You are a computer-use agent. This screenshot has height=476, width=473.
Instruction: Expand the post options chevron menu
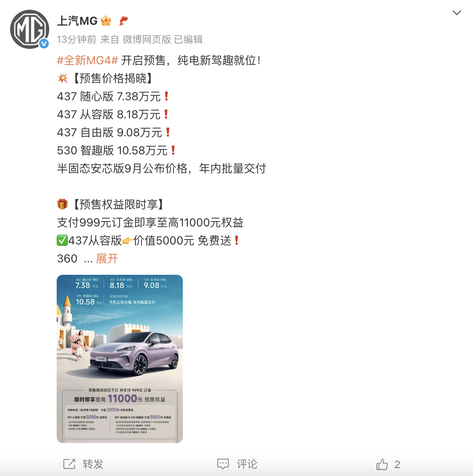point(456,13)
